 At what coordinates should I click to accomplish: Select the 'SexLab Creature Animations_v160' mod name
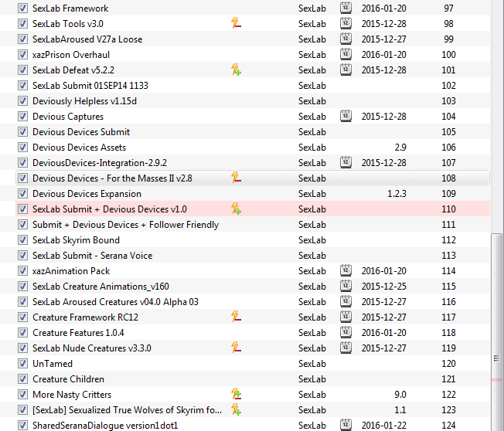click(x=100, y=286)
